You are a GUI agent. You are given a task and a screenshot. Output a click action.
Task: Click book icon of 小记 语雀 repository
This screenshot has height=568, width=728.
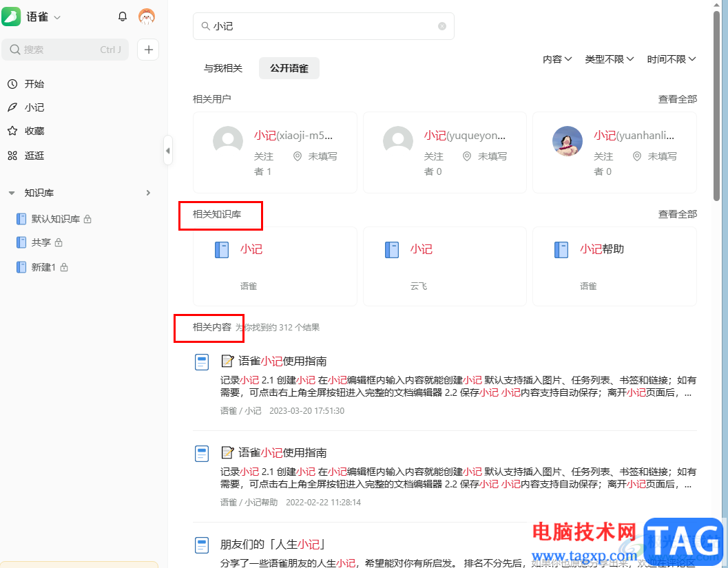point(222,250)
